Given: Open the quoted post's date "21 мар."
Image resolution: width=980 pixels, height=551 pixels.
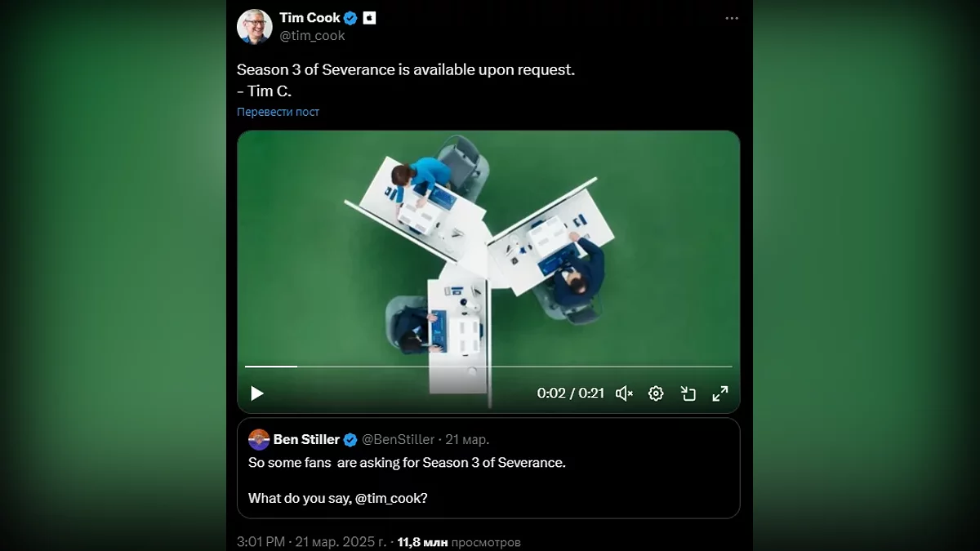Looking at the screenshot, I should (x=467, y=439).
